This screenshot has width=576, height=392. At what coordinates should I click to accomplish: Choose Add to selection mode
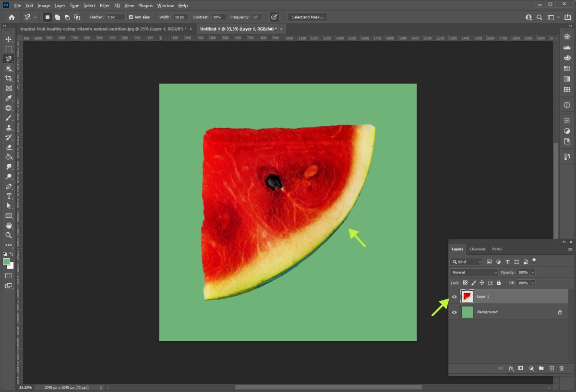[57, 17]
